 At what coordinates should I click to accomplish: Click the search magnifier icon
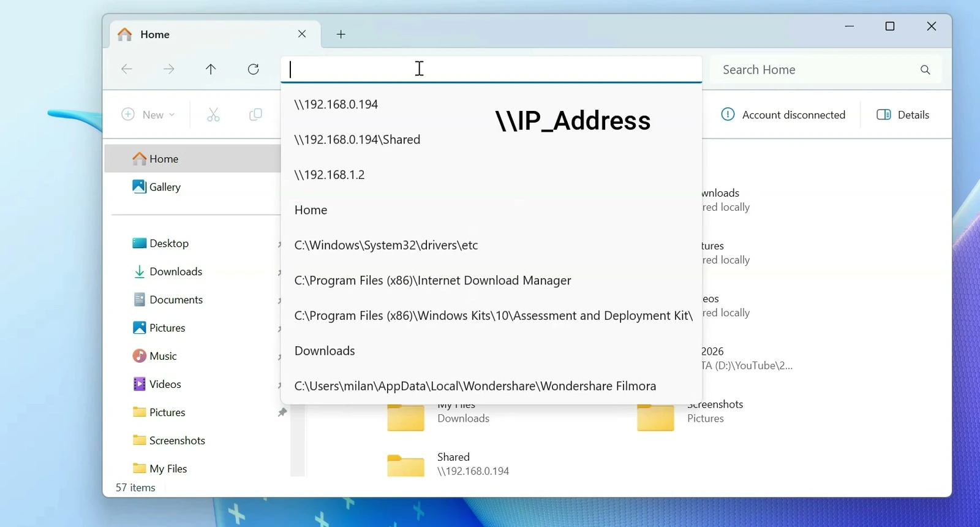[925, 70]
